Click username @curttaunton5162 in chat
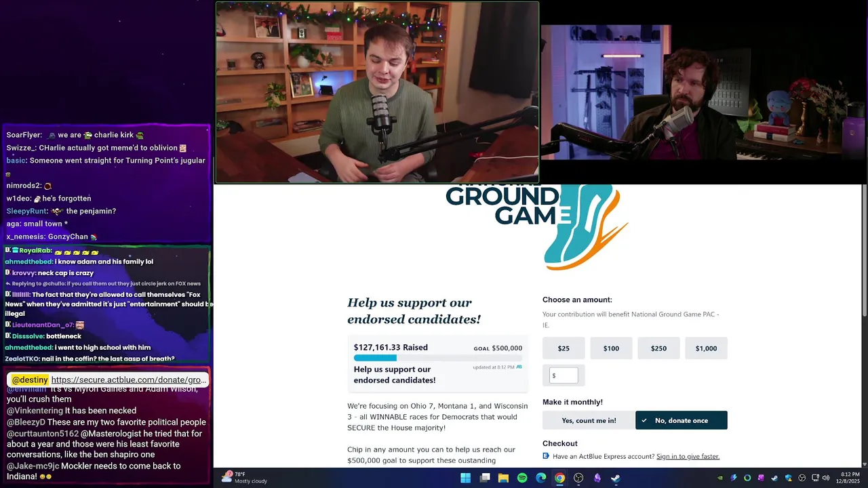The height and width of the screenshot is (488, 868). (x=43, y=434)
